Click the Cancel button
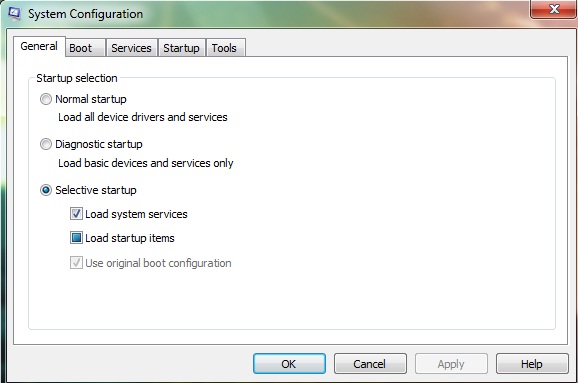578x383 pixels. [x=370, y=364]
